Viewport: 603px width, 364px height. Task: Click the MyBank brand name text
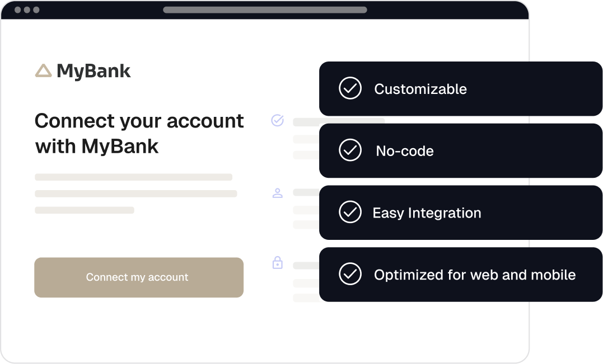pyautogui.click(x=94, y=71)
